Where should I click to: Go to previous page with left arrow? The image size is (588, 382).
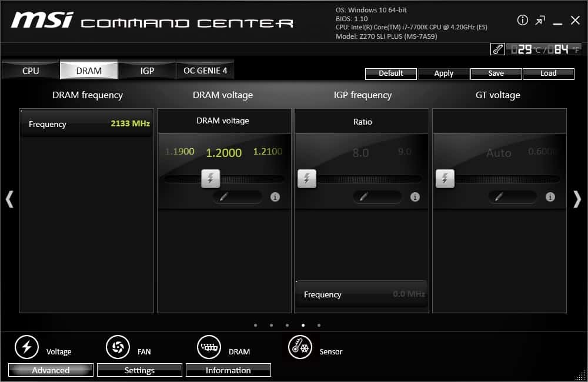click(x=9, y=199)
